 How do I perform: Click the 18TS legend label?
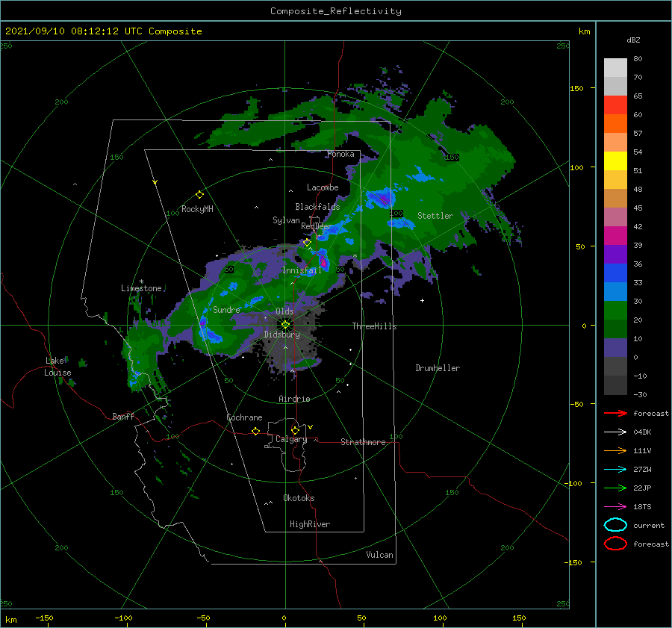coord(642,507)
